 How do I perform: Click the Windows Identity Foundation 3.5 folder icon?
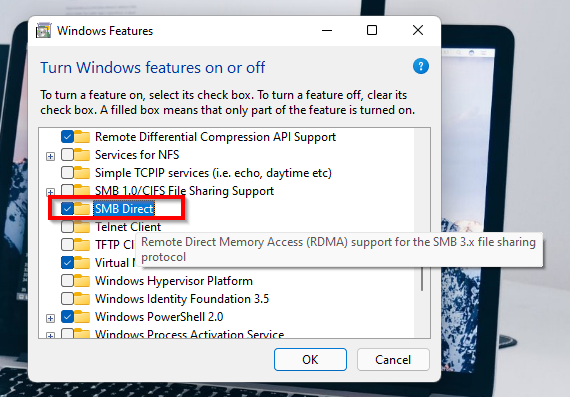82,299
